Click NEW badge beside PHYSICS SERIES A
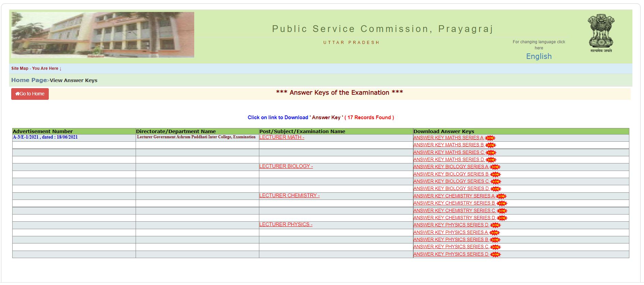 495,233
